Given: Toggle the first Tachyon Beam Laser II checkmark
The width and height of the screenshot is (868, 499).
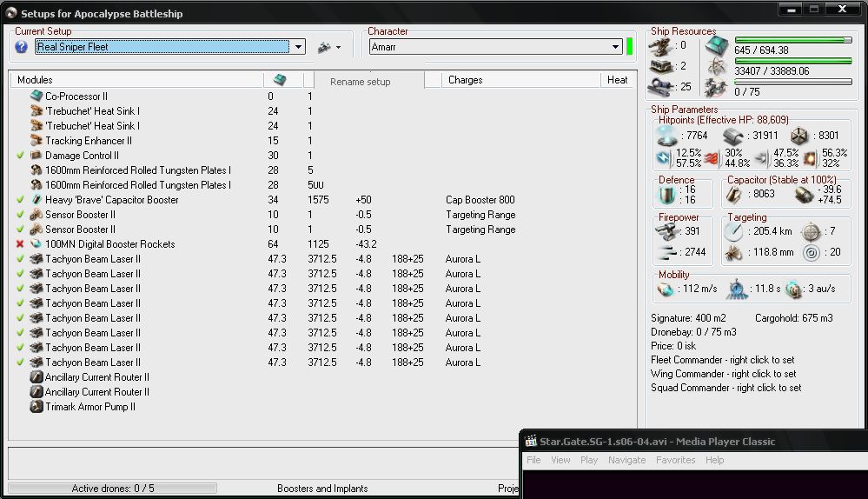Looking at the screenshot, I should coord(21,259).
